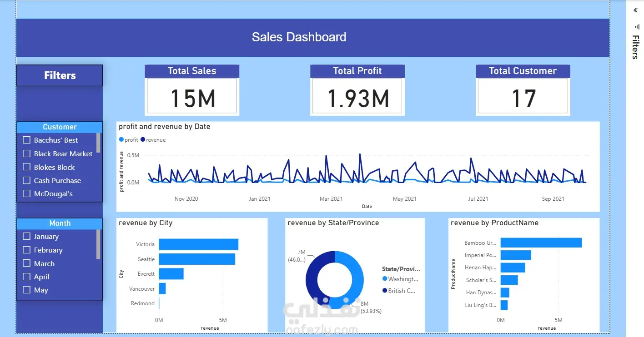Expand the Filters pane with double-chevron icon
Image resolution: width=644 pixels, height=337 pixels.
pos(635,10)
